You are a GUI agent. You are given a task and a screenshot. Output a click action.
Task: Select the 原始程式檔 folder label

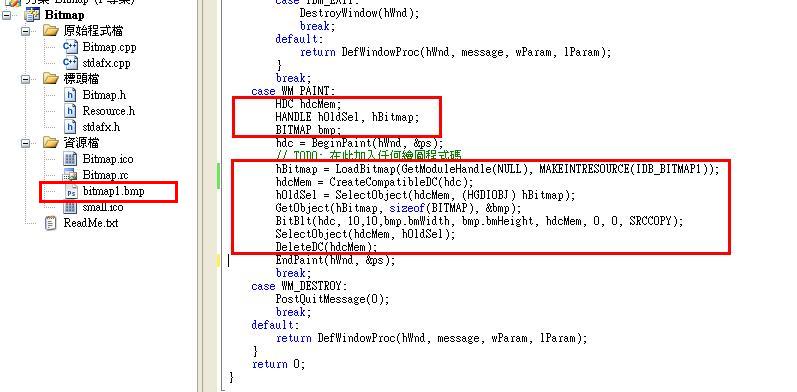coord(93,31)
